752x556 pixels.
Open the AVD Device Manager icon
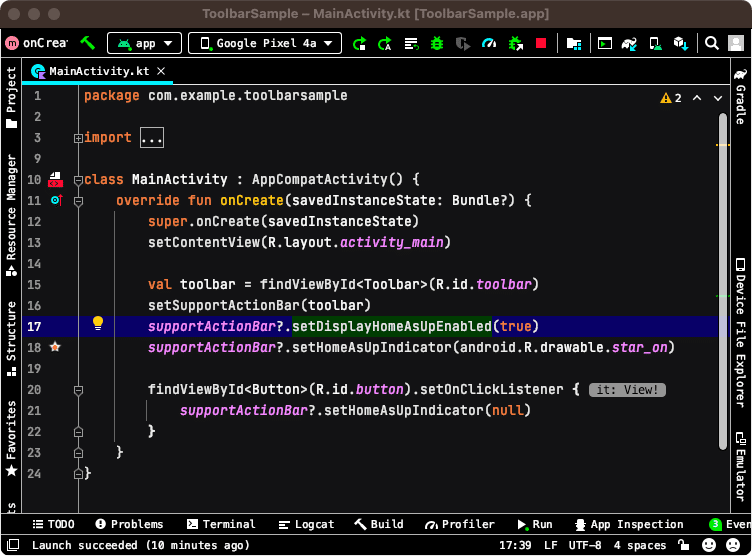point(655,44)
